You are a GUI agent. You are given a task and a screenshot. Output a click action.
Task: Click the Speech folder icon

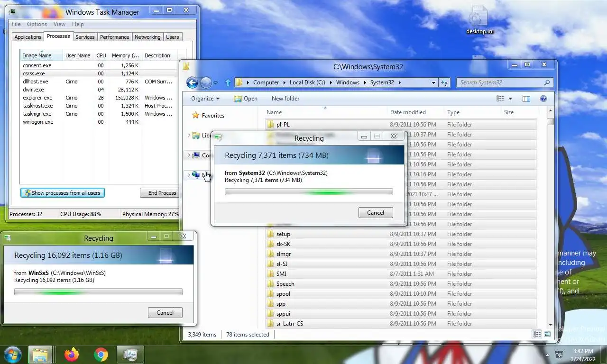tap(271, 284)
